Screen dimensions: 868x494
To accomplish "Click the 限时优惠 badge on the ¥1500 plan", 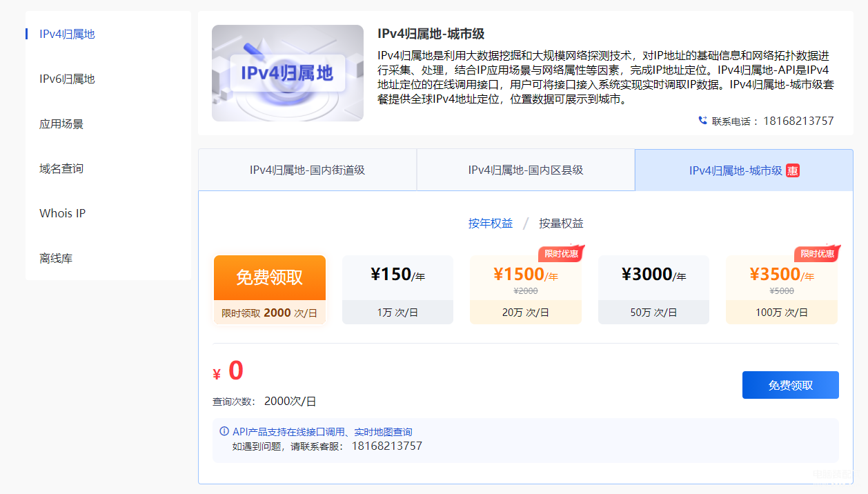I will 561,253.
